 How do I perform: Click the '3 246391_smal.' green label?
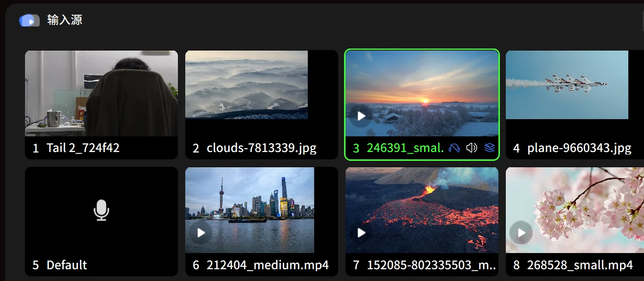[398, 148]
